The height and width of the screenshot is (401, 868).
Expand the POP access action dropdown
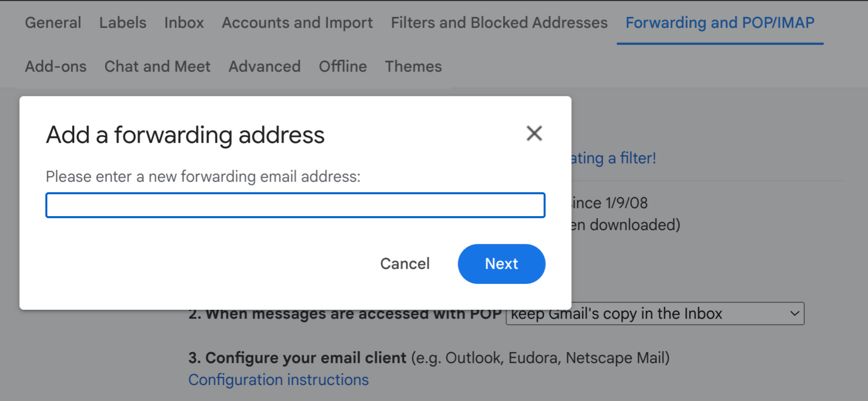pos(655,313)
